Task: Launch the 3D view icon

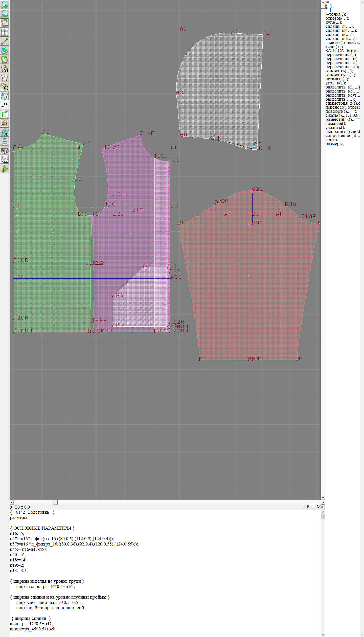Action: point(5,132)
